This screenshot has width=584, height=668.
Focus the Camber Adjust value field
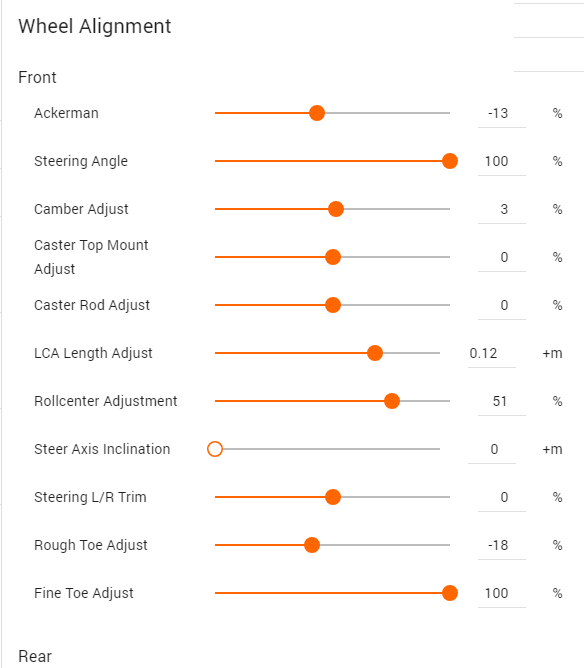coord(502,209)
